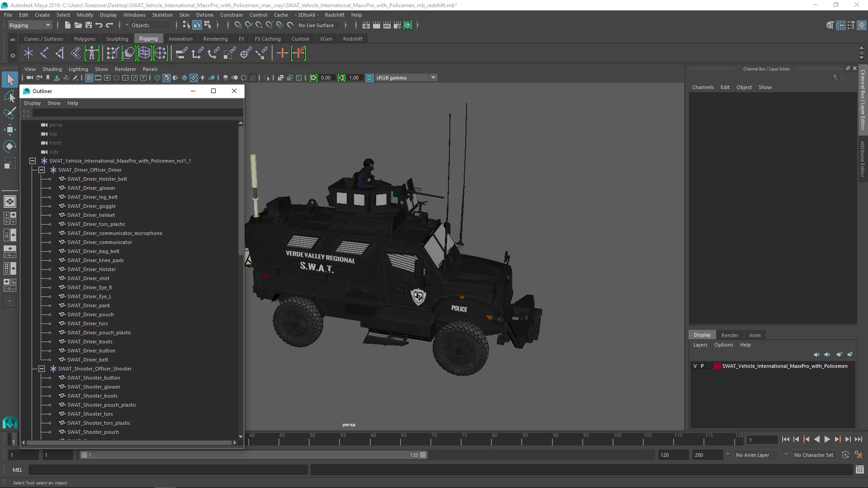Click layer red color swatch

(717, 366)
